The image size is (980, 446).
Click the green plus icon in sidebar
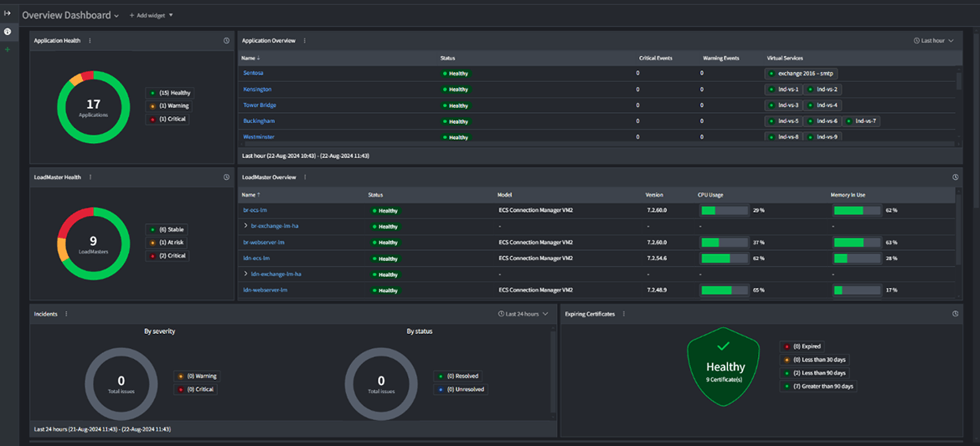tap(8, 50)
